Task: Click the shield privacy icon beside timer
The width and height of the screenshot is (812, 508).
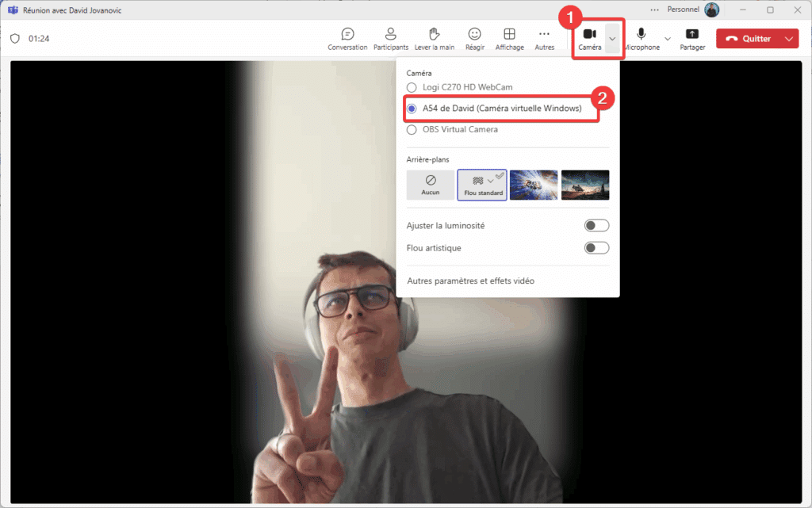Action: pos(15,38)
